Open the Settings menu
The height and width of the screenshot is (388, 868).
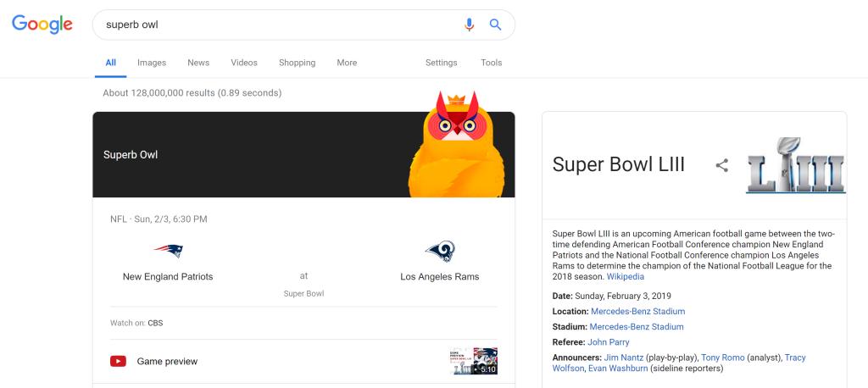[441, 63]
